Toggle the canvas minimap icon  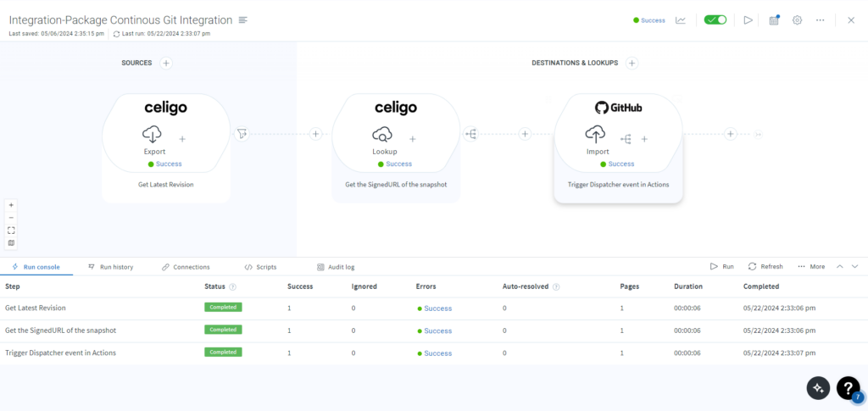(11, 242)
